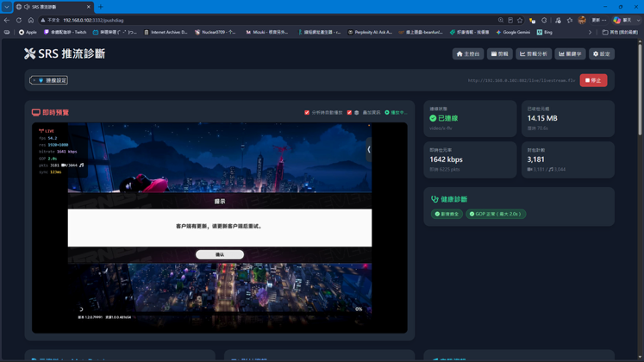644x362 pixels.
Task: Open the 剪輯 clip editing page
Action: pyautogui.click(x=500, y=53)
